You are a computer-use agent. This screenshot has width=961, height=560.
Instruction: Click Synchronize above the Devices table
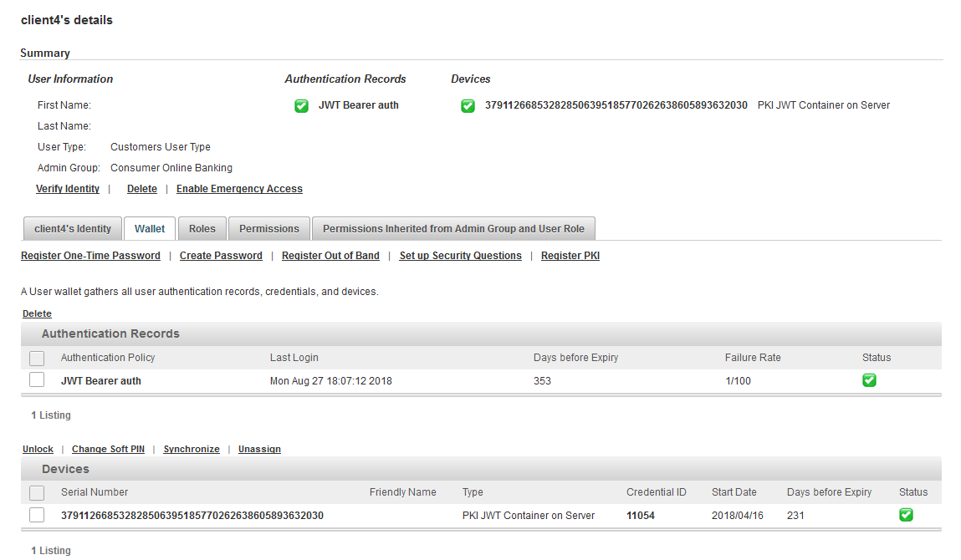click(x=191, y=449)
